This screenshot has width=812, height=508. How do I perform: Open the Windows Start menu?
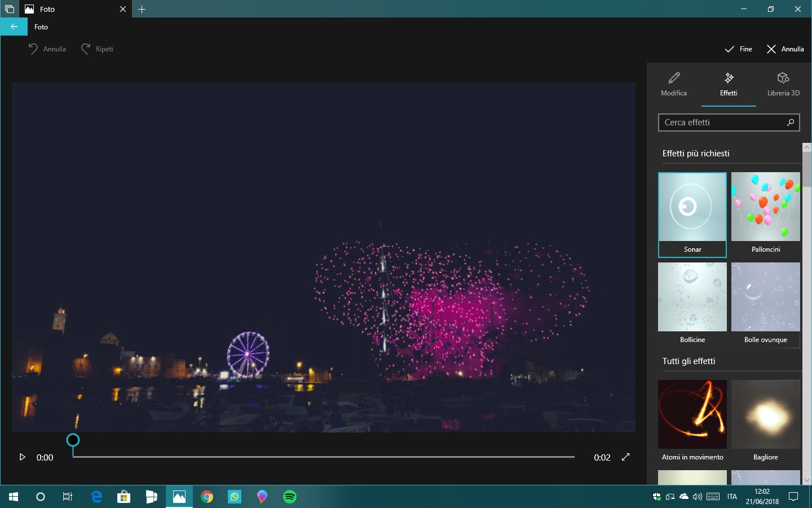14,497
